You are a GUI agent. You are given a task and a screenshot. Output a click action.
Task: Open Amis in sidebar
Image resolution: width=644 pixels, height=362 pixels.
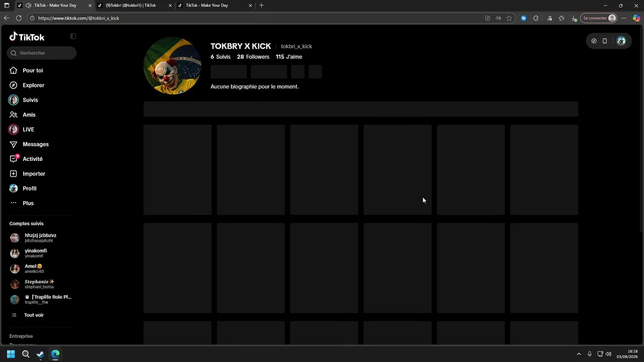[29, 115]
